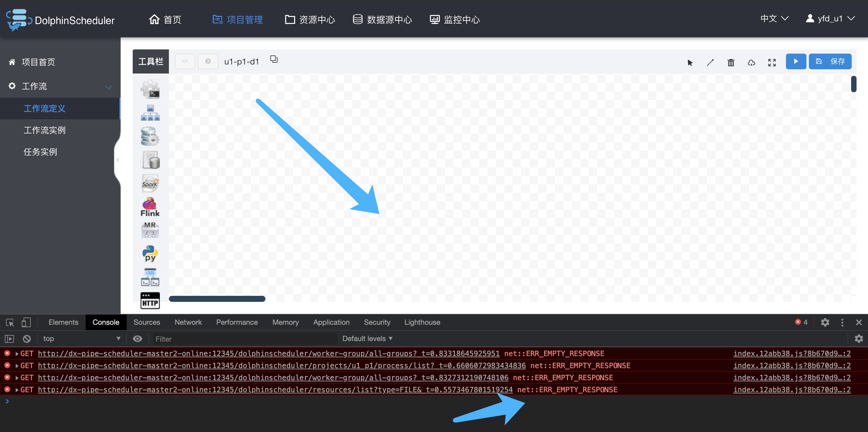This screenshot has height=432, width=868.
Task: Click the canvas vertical scrollbar
Action: [854, 84]
